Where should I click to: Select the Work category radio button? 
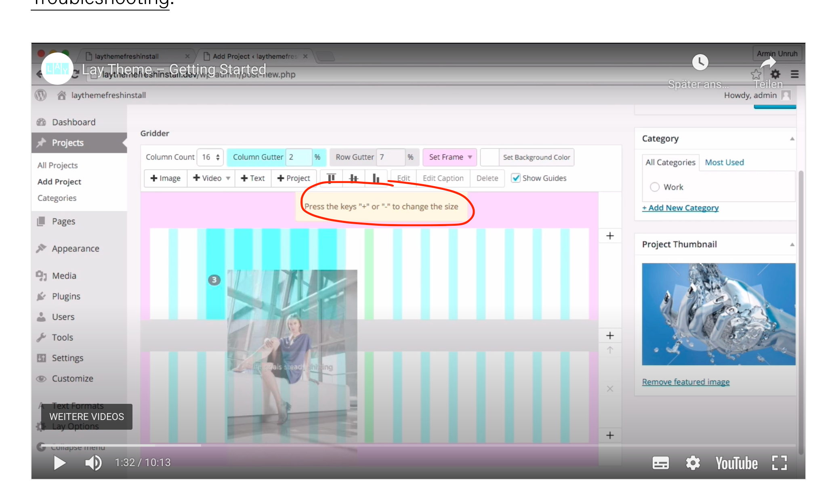click(655, 187)
